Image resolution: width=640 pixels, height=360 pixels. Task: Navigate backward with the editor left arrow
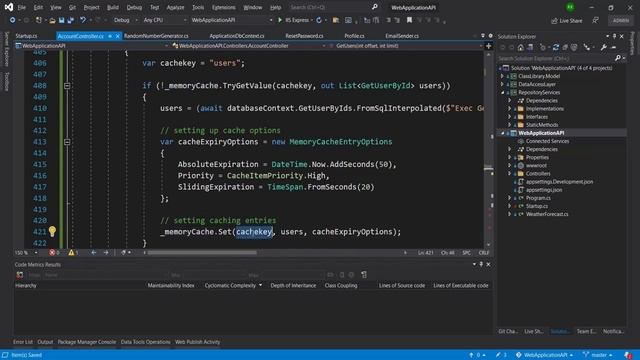pos(93,253)
